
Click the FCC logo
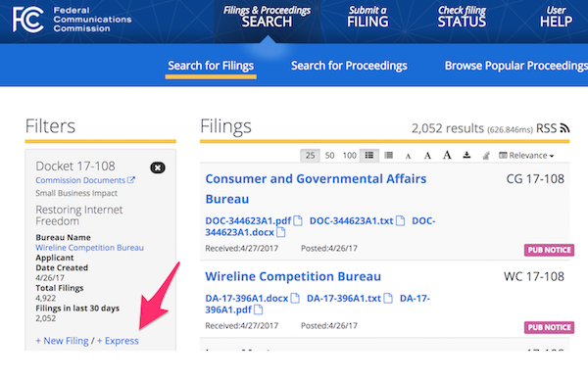tap(28, 20)
